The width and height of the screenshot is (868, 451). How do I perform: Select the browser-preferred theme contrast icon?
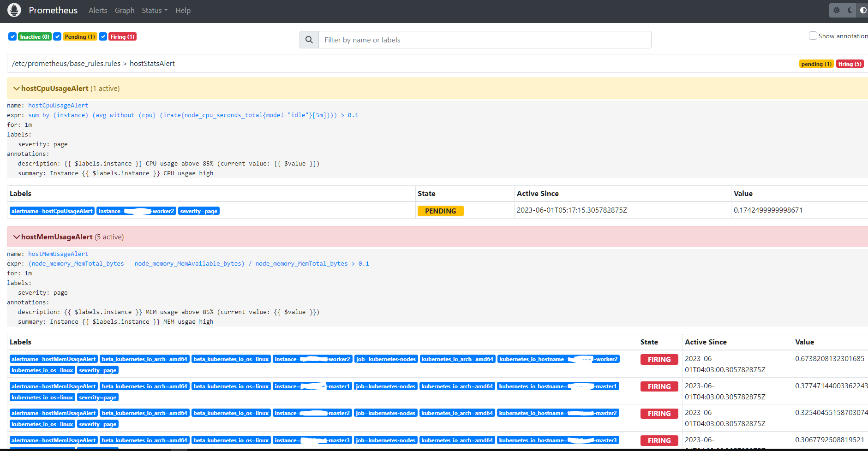862,10
